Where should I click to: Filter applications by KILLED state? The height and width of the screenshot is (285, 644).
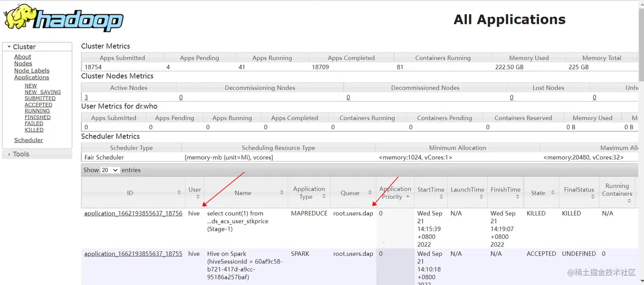click(34, 130)
